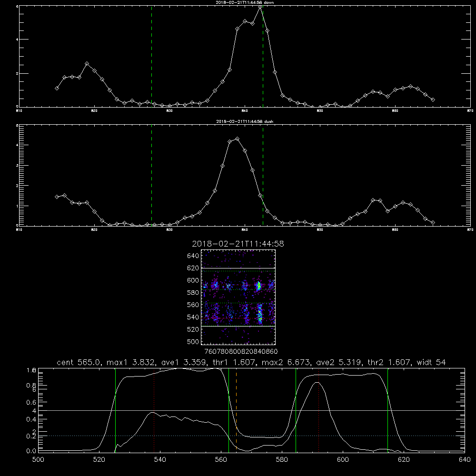Select the "widt 54" header value
Screen dimensions: 476x476
pyautogui.click(x=431, y=362)
